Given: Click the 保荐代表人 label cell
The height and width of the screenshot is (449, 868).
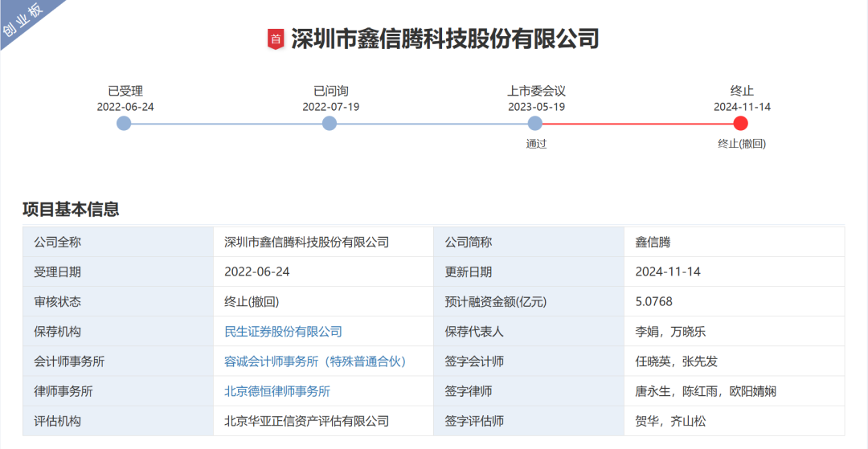Looking at the screenshot, I should click(529, 332).
